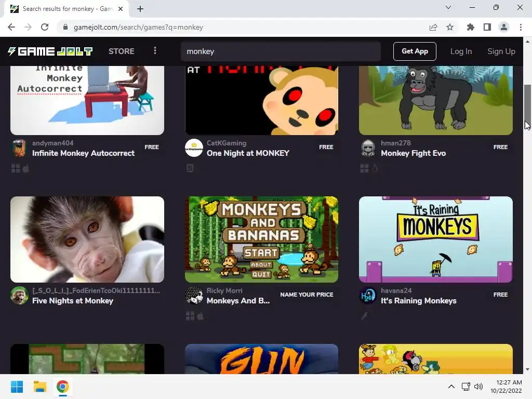Screen dimensions: 532x399
Task: Close the Search results for monkey tab
Action: [x=121, y=9]
